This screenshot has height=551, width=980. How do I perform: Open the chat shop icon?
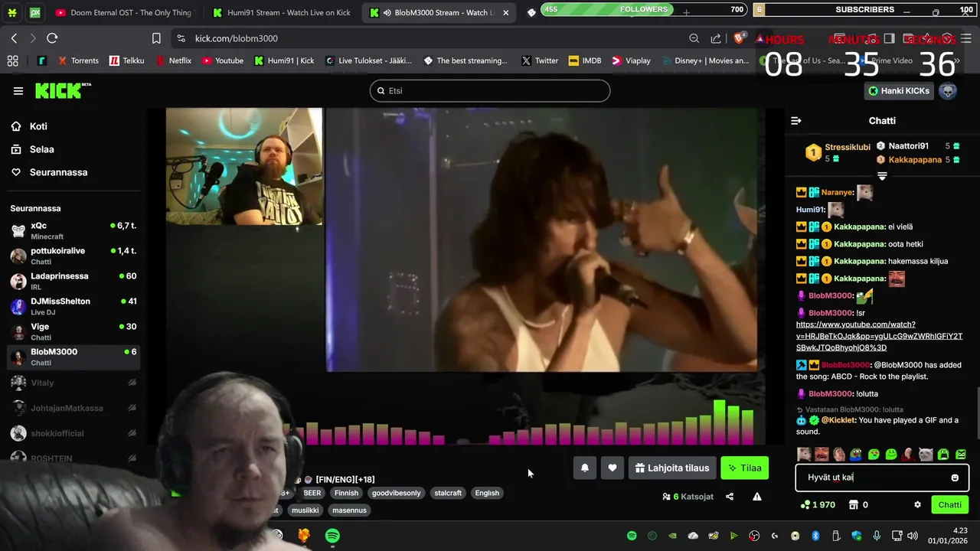[x=852, y=505]
